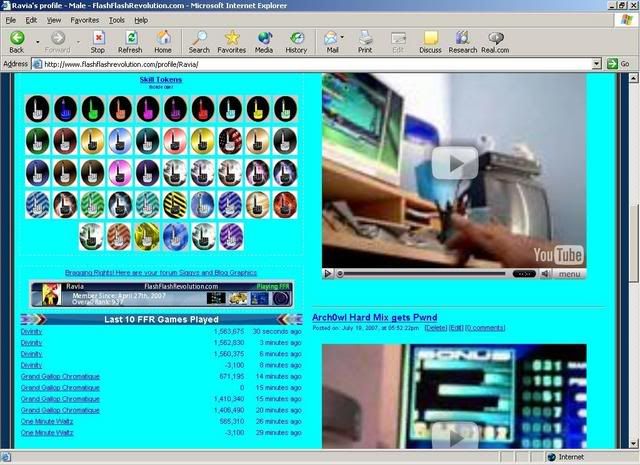Click the Search toolbar icon
The height and width of the screenshot is (465, 640).
pos(199,41)
